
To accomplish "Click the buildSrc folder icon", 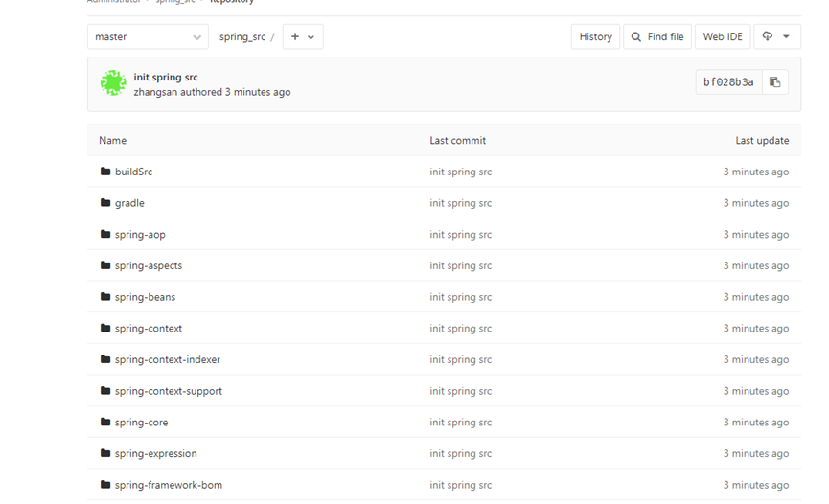I will [x=105, y=172].
